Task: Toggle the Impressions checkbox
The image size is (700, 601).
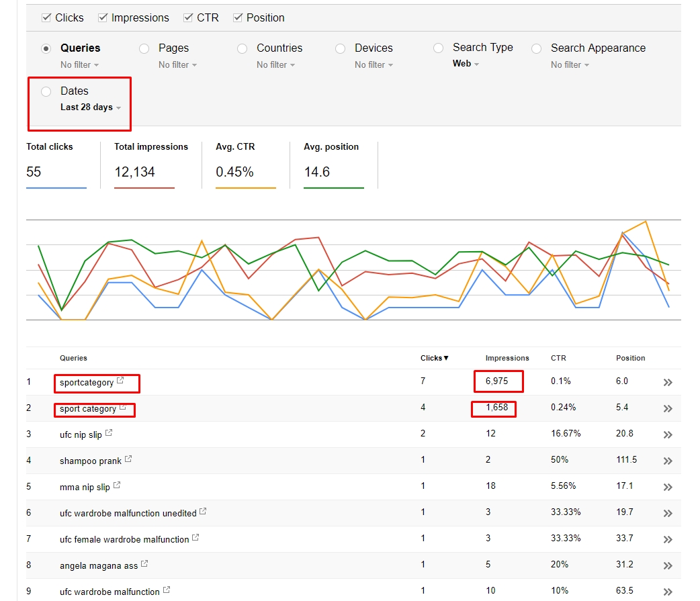Action: (103, 17)
